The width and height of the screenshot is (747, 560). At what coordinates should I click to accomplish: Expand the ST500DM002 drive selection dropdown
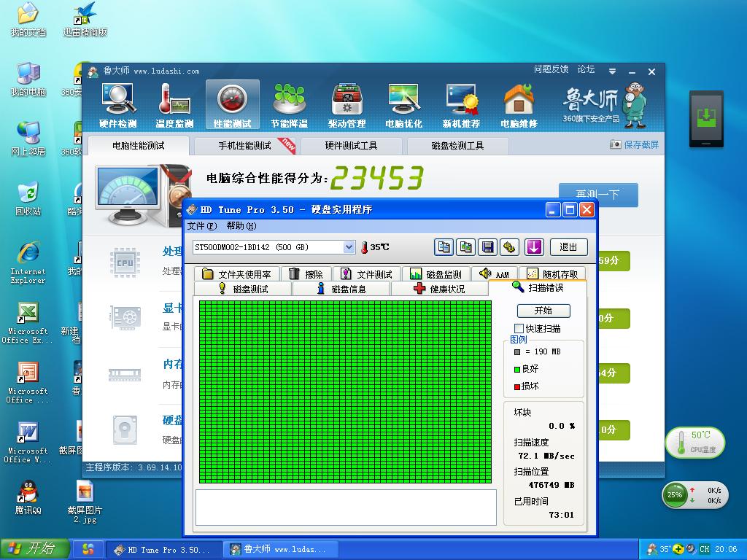click(348, 247)
